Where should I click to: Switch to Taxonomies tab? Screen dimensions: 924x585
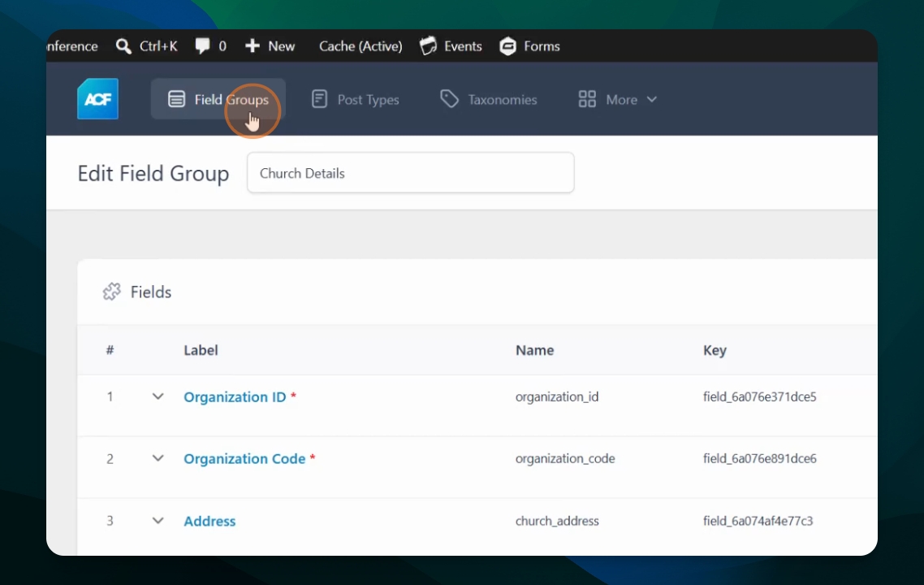(489, 99)
